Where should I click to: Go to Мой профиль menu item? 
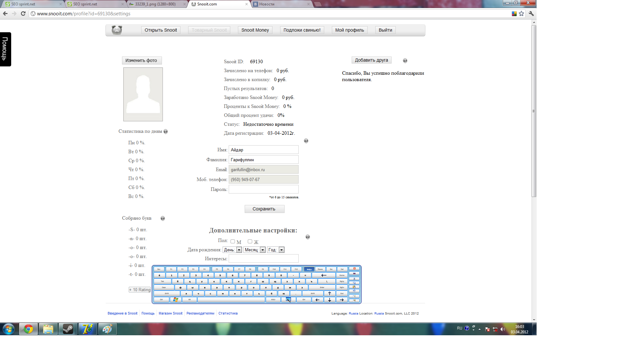coord(350,30)
